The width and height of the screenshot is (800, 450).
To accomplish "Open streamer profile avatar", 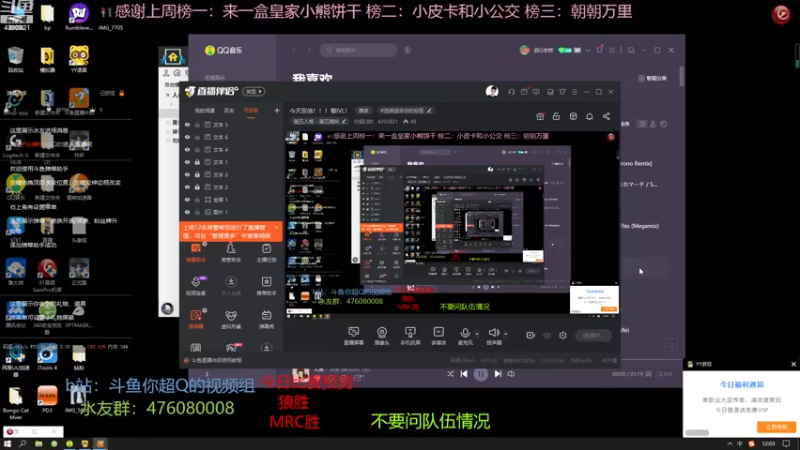I will coord(492,91).
